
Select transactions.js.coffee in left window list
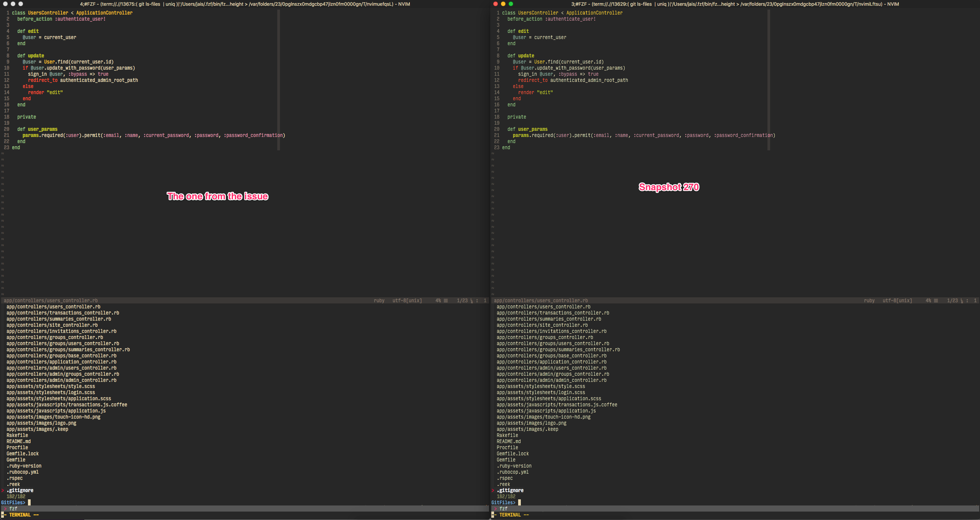[x=67, y=404]
